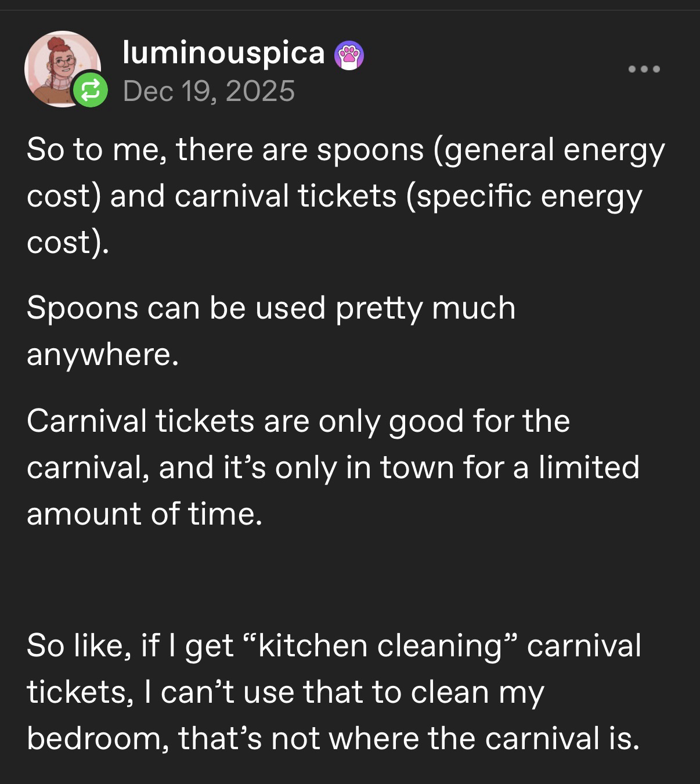Viewport: 700px width, 784px height.
Task: Click the line 'amount of time.'
Action: pyautogui.click(x=145, y=514)
